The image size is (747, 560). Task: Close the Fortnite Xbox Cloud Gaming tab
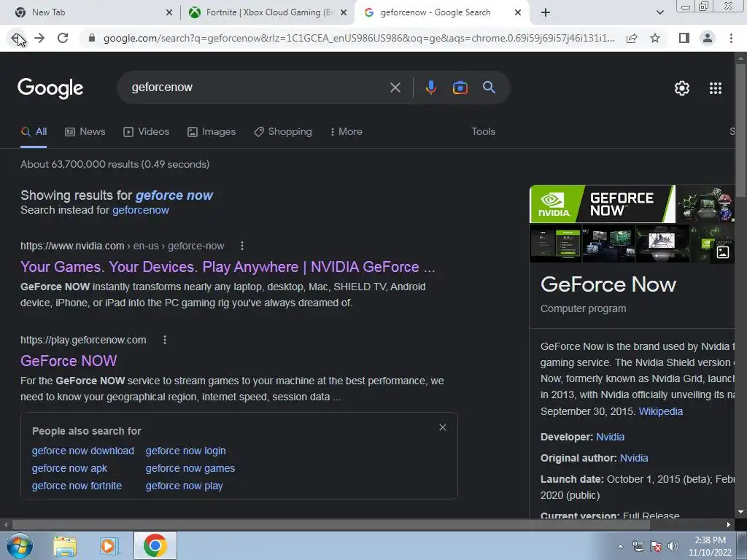point(344,12)
